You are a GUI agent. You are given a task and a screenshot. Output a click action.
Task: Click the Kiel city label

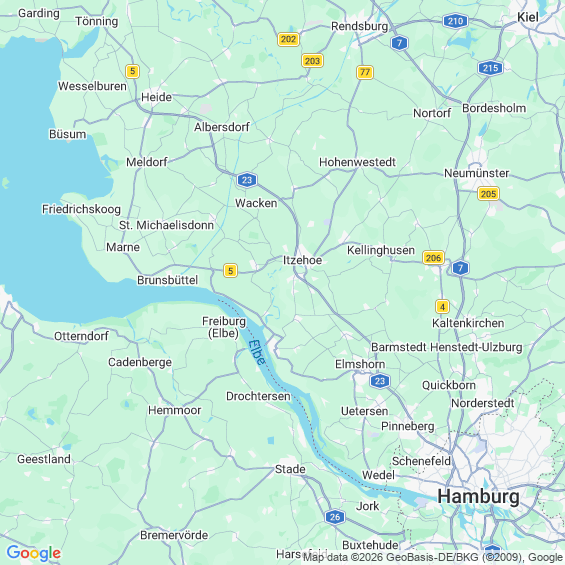click(x=528, y=17)
